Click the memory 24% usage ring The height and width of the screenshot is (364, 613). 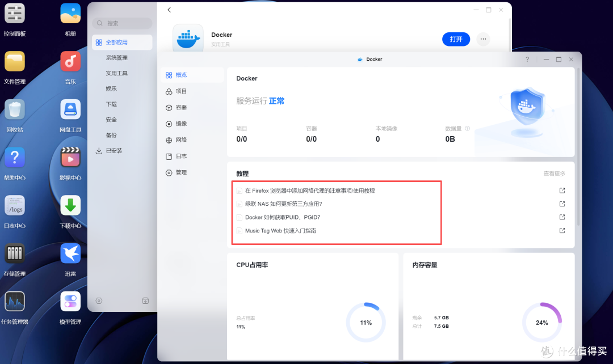tap(542, 323)
